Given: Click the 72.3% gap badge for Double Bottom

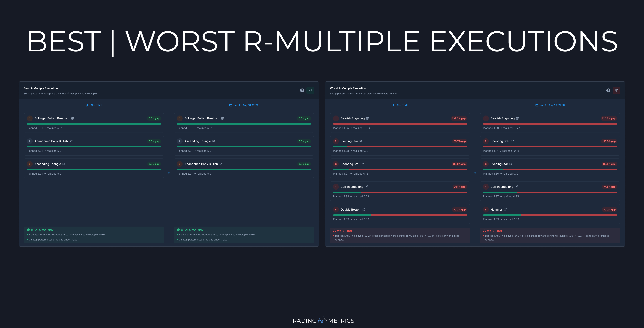Looking at the screenshot, I should [459, 210].
